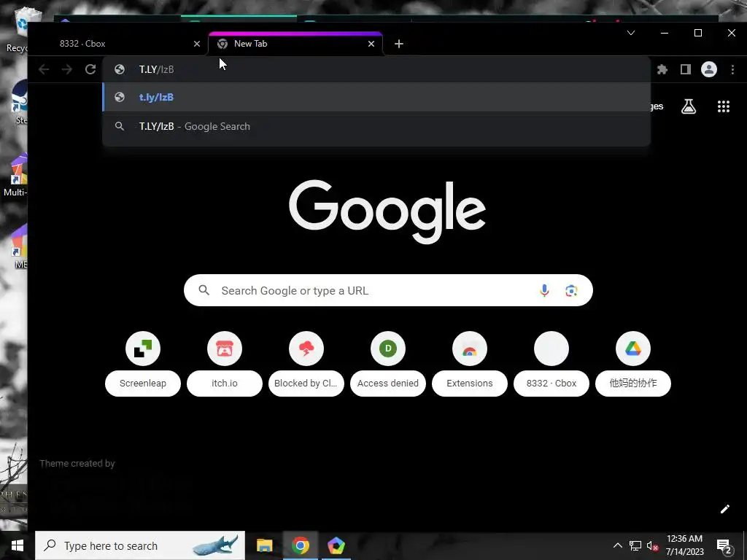747x560 pixels.
Task: Open the notification center icon
Action: (724, 546)
